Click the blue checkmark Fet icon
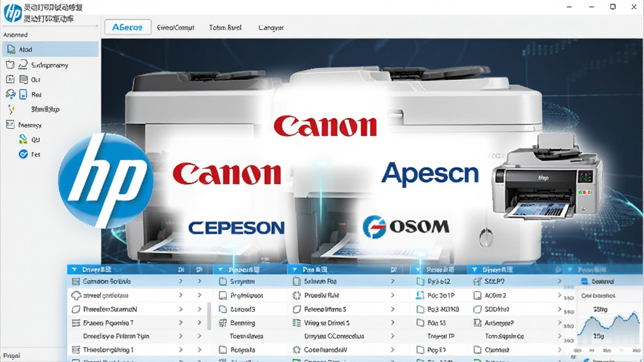The height and width of the screenshot is (362, 644). [23, 155]
